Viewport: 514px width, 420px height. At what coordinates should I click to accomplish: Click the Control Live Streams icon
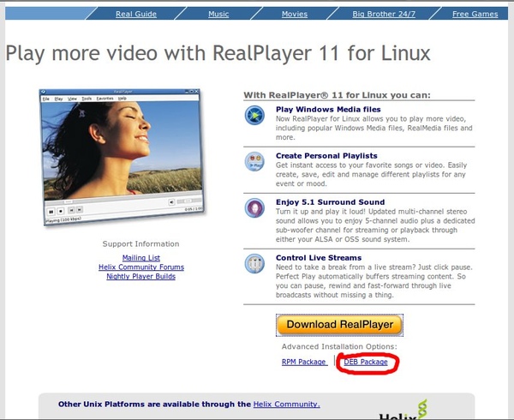(254, 263)
